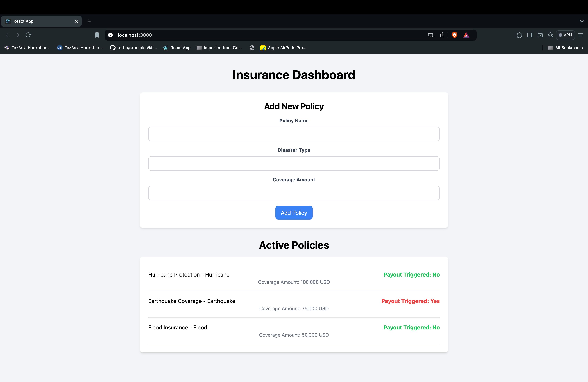This screenshot has width=588, height=382.
Task: Click the React App bookmark
Action: [180, 48]
